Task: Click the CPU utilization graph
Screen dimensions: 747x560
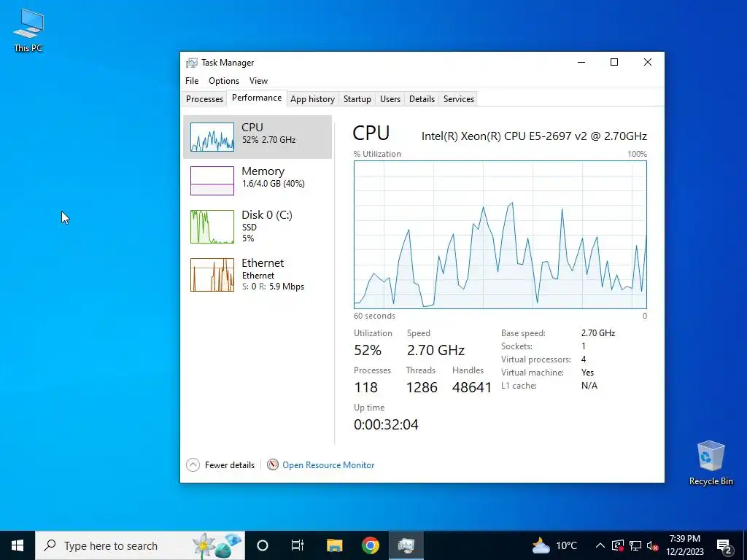Action: pyautogui.click(x=500, y=235)
